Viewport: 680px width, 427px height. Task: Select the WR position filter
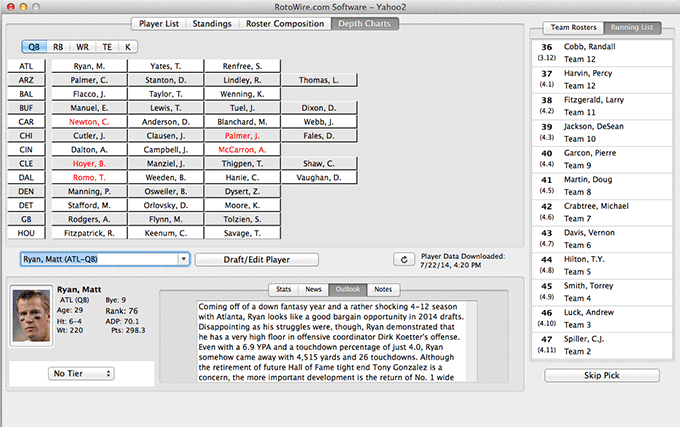pos(82,47)
